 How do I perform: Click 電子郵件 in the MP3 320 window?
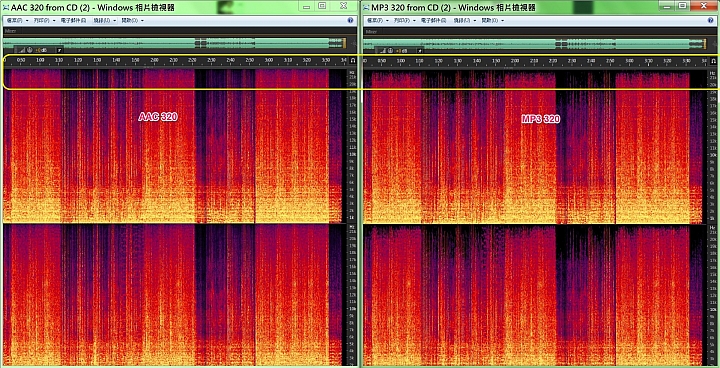[x=433, y=21]
